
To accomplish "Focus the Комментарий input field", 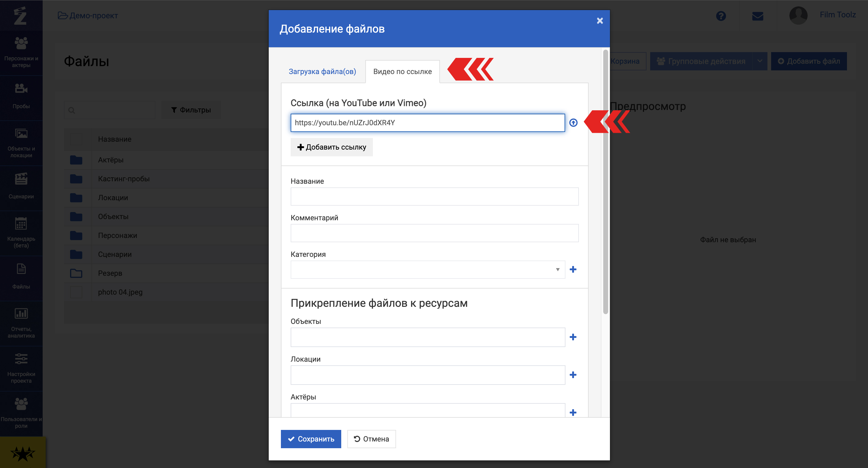I will pos(434,233).
